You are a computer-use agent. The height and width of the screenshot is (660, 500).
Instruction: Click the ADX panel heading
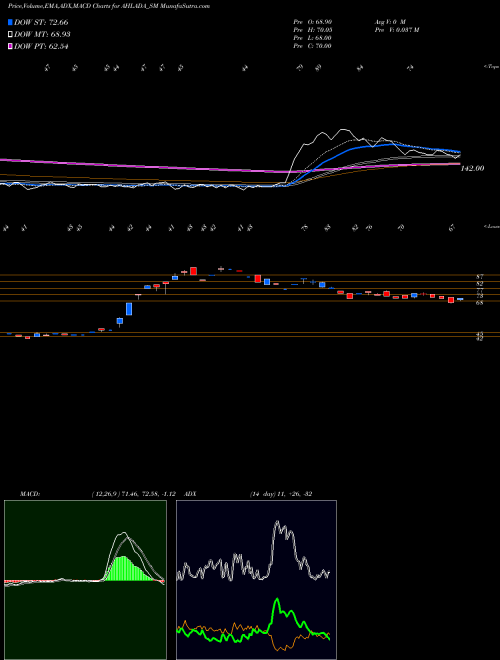click(190, 494)
